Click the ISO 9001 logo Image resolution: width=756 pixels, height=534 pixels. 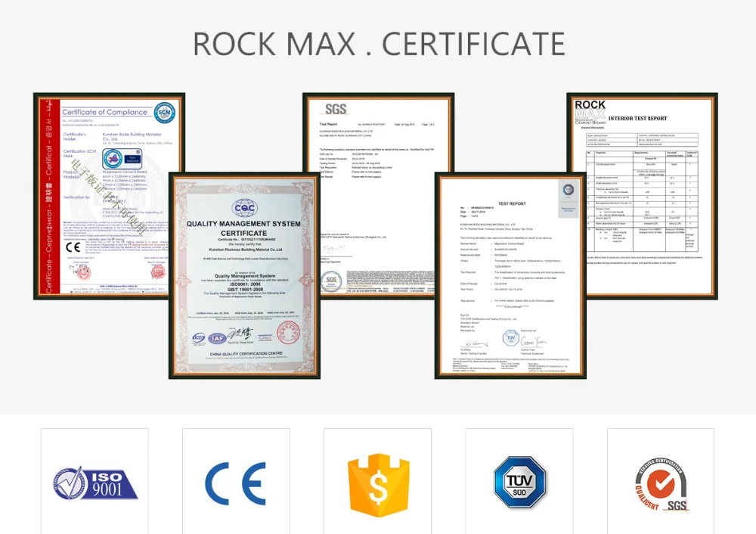click(95, 483)
